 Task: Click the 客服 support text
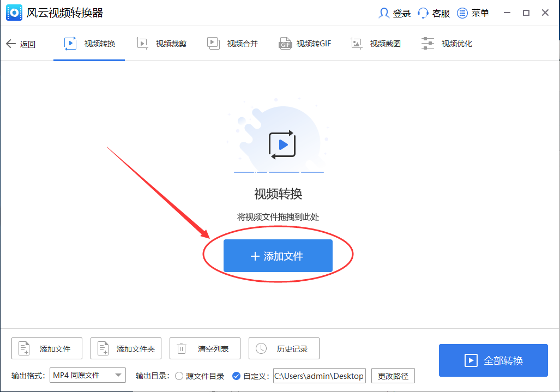click(441, 14)
